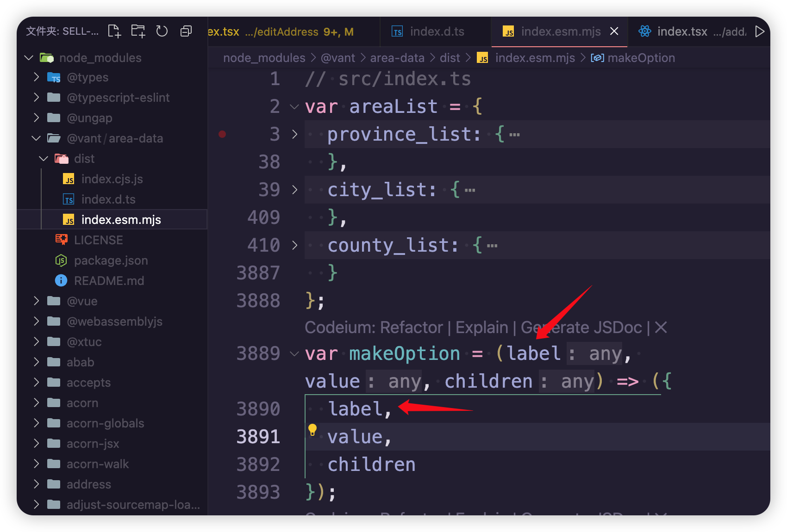Expand the @typescript-eslint folder
The image size is (787, 532).
[37, 98]
